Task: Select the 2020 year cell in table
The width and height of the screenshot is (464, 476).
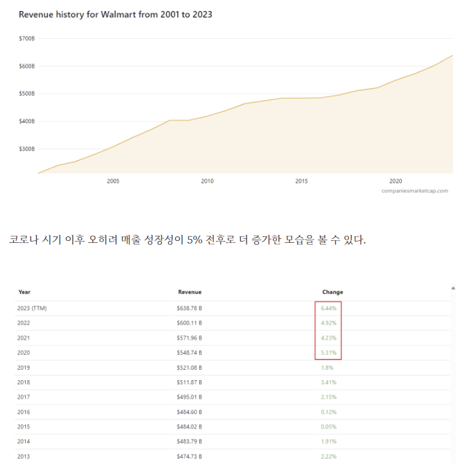Action: tap(23, 353)
